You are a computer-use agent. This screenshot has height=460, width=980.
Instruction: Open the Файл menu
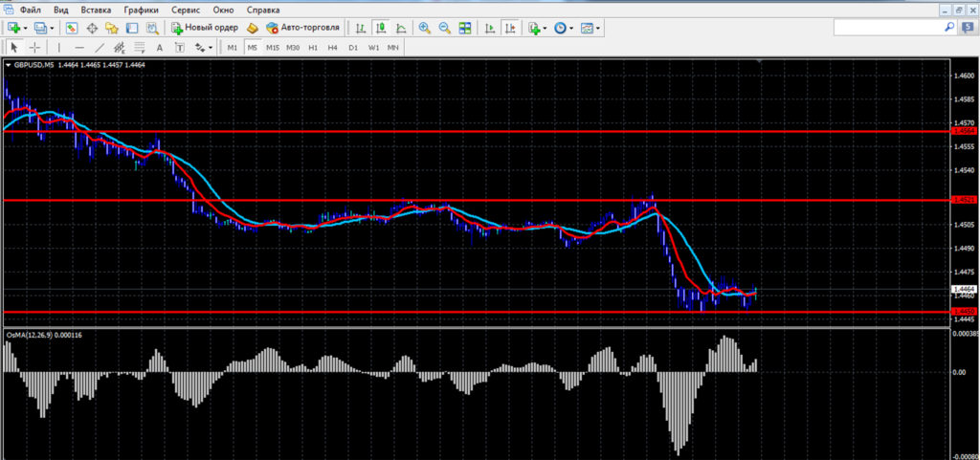point(31,10)
